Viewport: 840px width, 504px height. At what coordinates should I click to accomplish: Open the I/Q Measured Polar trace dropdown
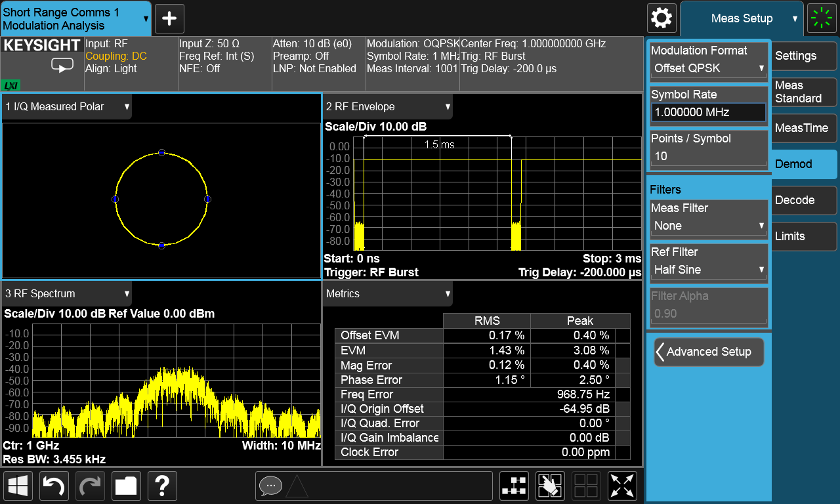(67, 106)
